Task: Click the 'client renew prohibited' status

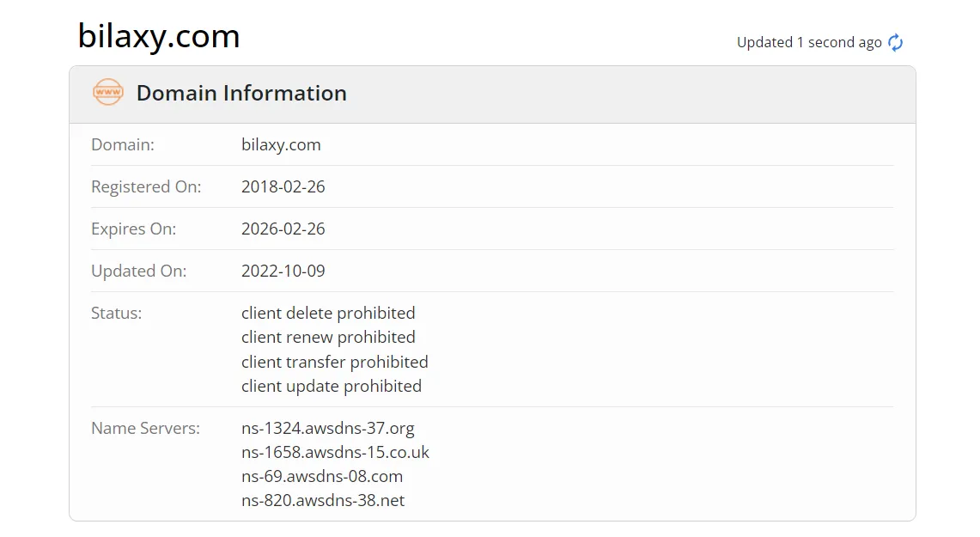Action: 328,337
